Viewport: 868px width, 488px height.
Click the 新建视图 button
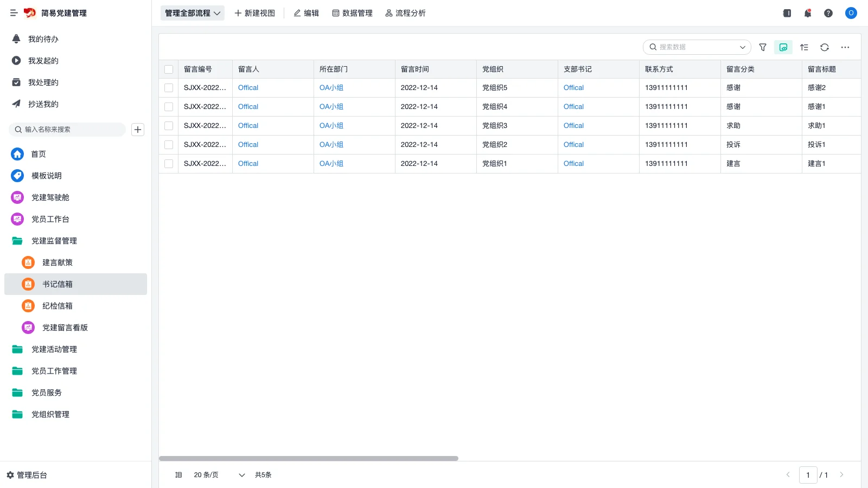click(254, 13)
